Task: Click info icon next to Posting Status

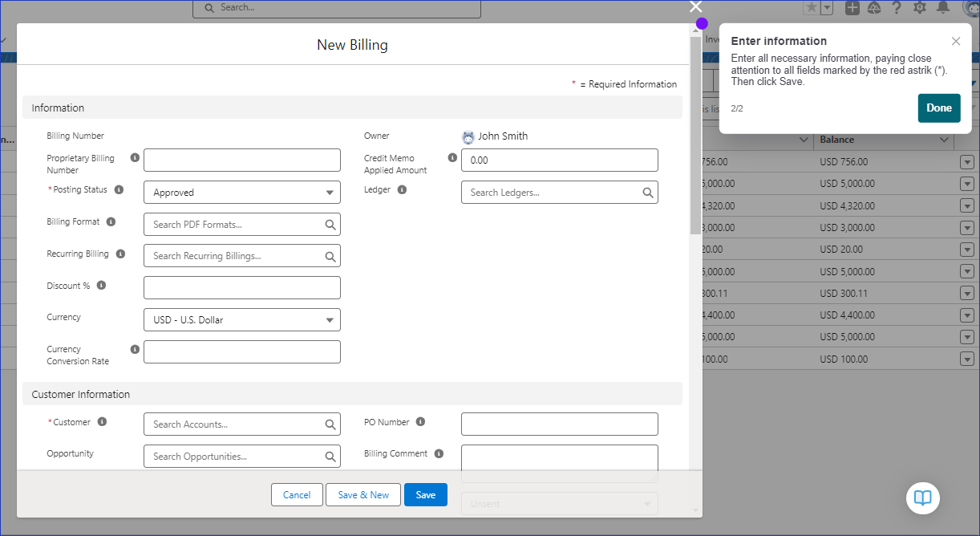Action: 119,190
